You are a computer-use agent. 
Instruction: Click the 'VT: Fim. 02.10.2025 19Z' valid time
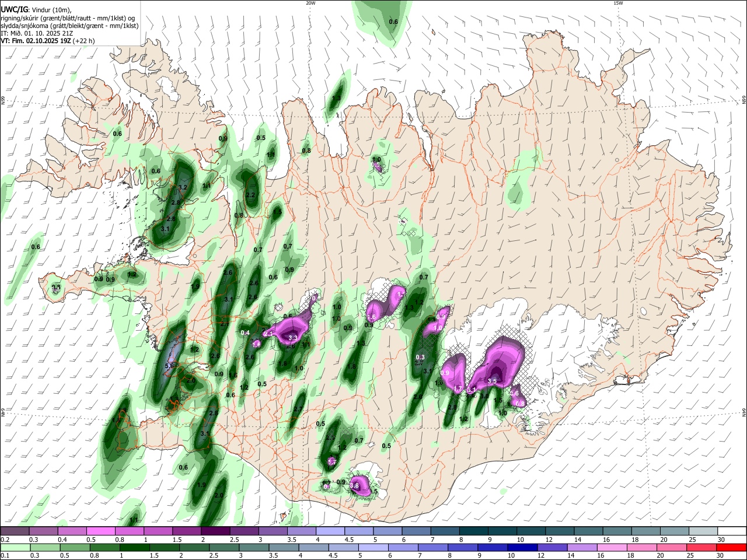36,41
